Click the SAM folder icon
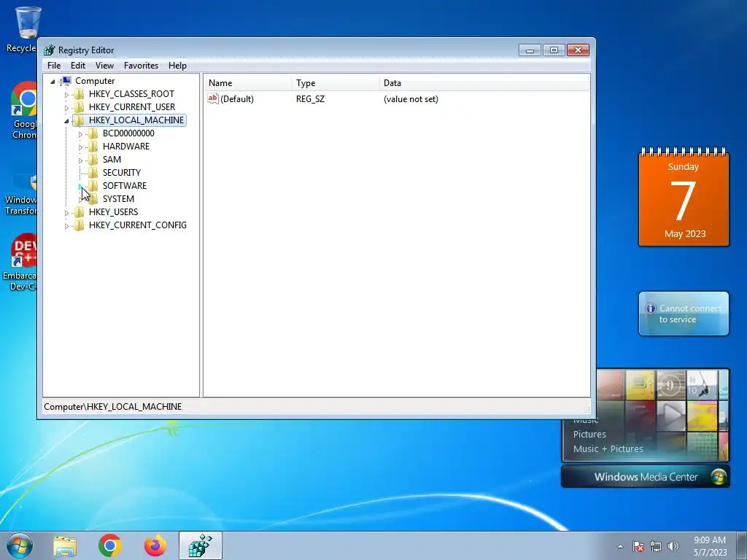The width and height of the screenshot is (747, 560). coord(93,160)
